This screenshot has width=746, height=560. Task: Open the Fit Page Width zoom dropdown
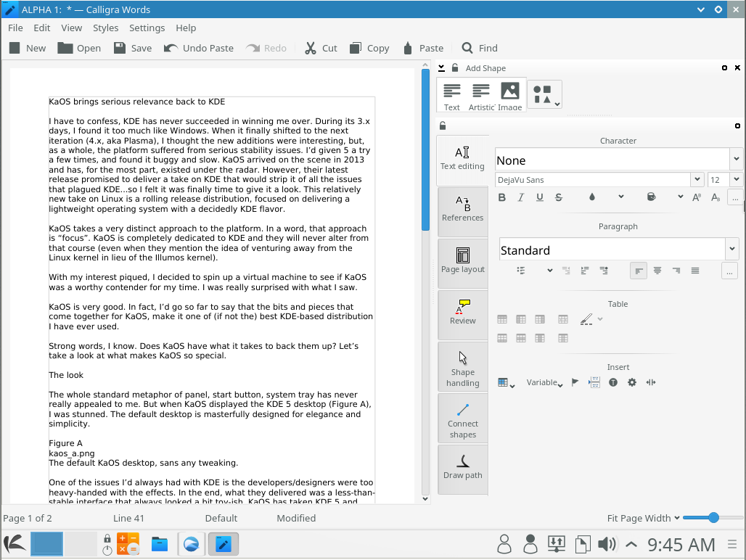(x=643, y=518)
